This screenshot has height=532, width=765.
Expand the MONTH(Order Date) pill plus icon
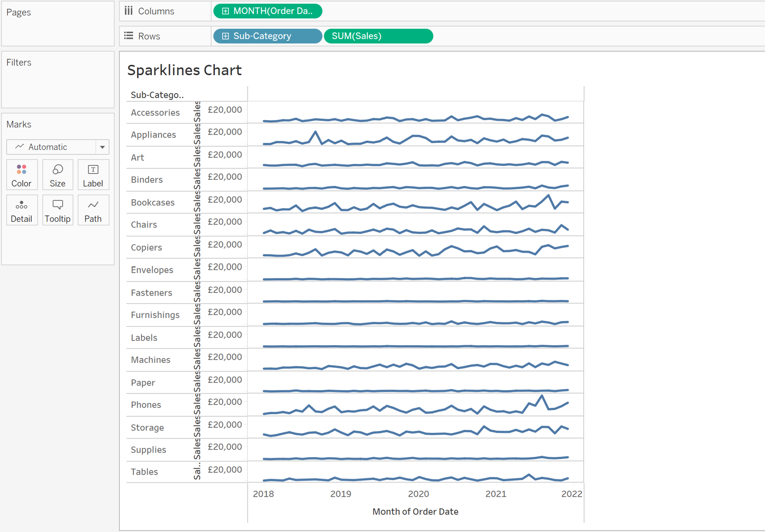click(x=225, y=11)
